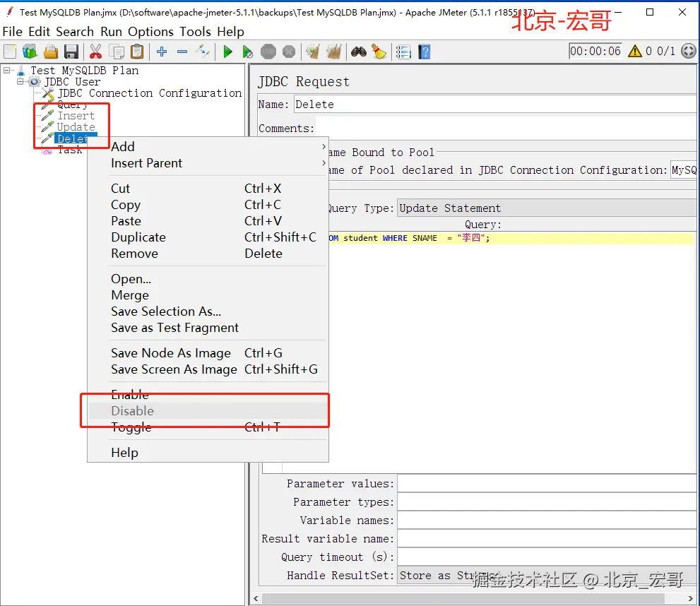Image resolution: width=700 pixels, height=606 pixels.
Task: Click the warning triangle log icon
Action: pos(635,52)
